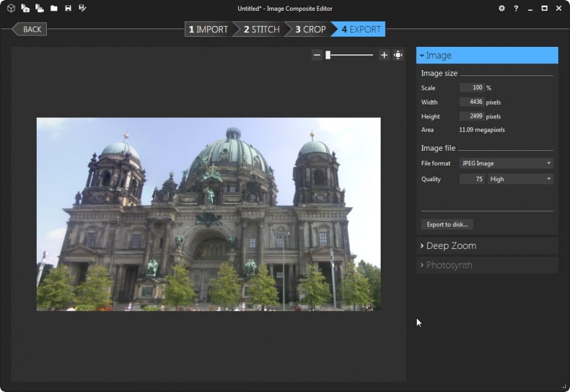
Task: Open the settings gear menu
Action: (502, 8)
